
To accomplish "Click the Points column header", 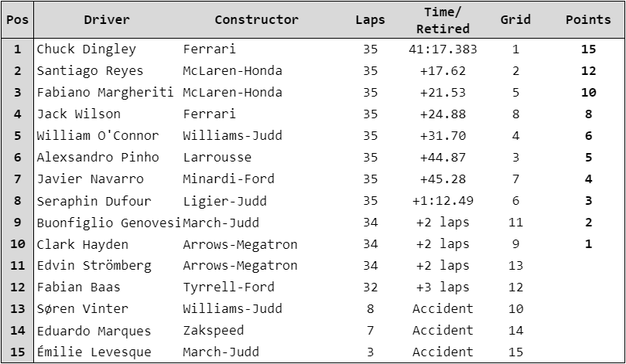I will point(588,20).
